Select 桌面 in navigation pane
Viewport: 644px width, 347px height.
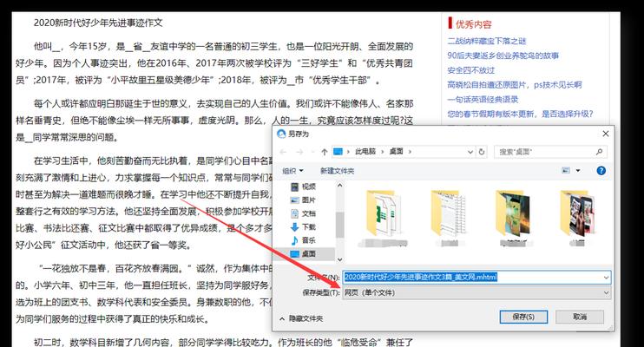coord(303,254)
